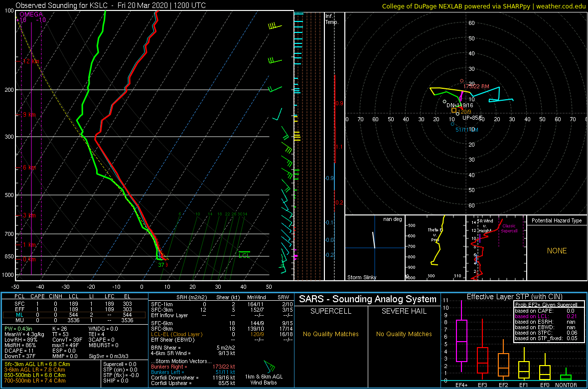The width and height of the screenshot is (588, 389).
Task: Click the OMEGA label
Action: point(31,14)
